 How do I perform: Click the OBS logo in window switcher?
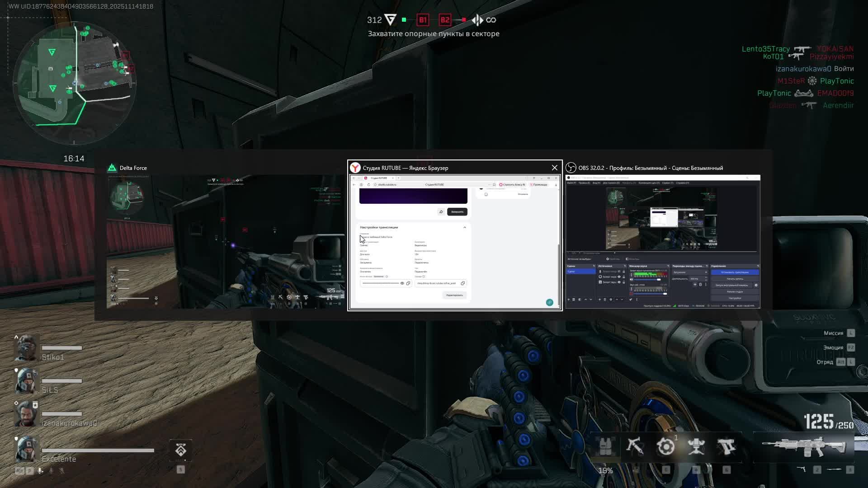click(x=571, y=168)
